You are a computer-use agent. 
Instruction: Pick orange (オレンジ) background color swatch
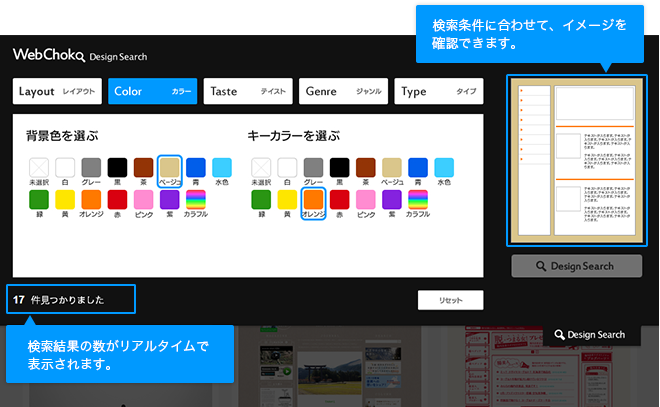click(x=91, y=200)
